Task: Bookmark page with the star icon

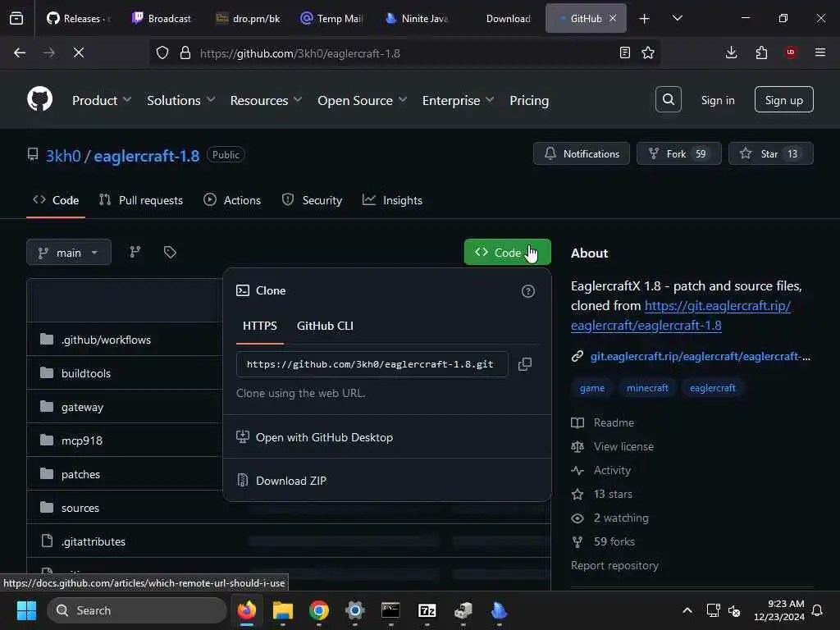Action: tap(648, 53)
